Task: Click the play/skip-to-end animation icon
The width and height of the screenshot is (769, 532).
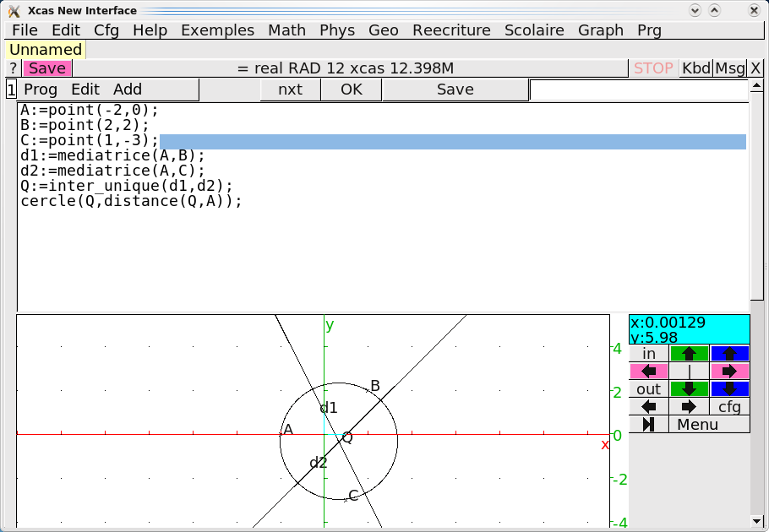Action: (648, 424)
